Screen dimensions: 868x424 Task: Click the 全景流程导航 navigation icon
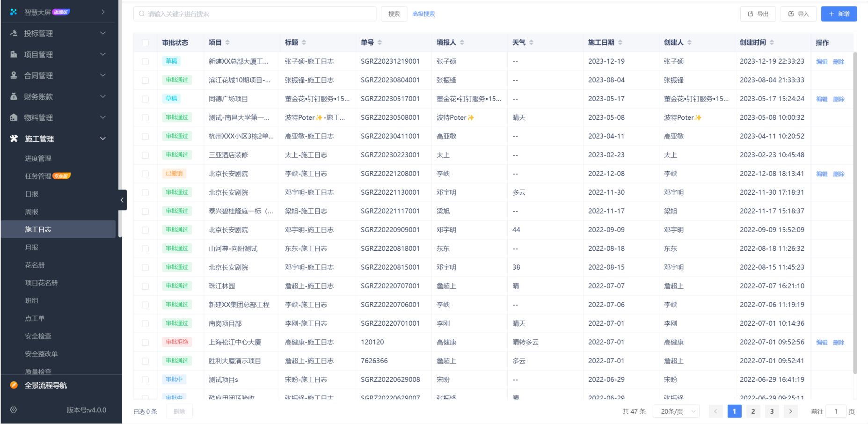click(13, 385)
